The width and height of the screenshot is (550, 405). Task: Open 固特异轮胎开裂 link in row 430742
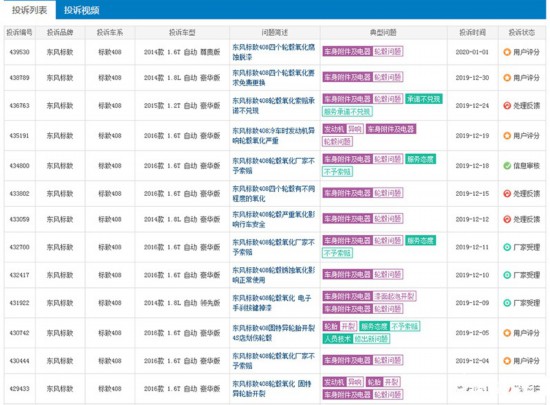(274, 333)
